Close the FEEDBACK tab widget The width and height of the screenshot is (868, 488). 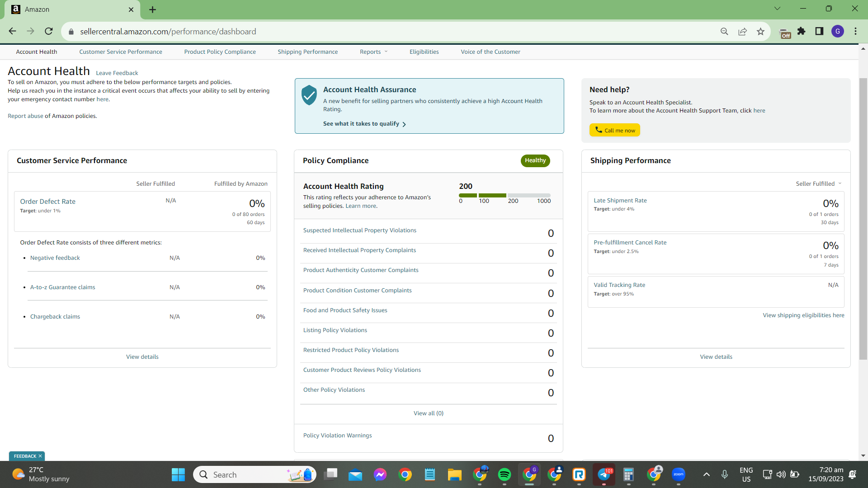[40, 456]
